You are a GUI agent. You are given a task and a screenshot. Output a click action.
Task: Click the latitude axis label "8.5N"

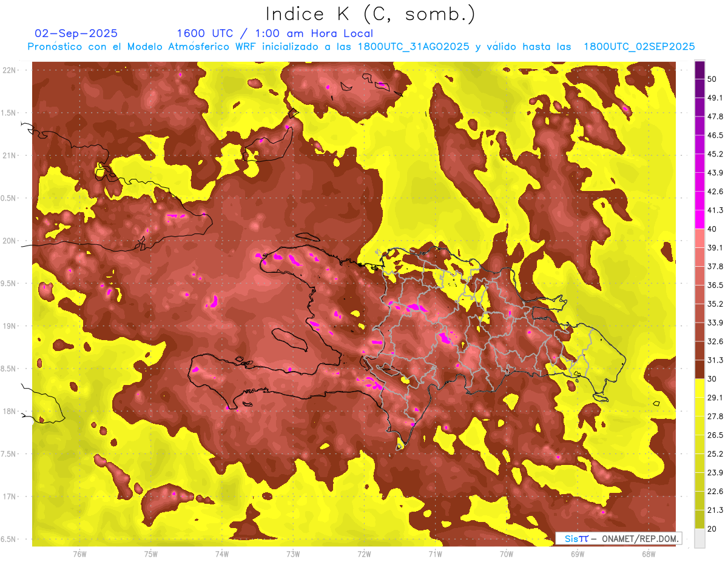click(8, 369)
